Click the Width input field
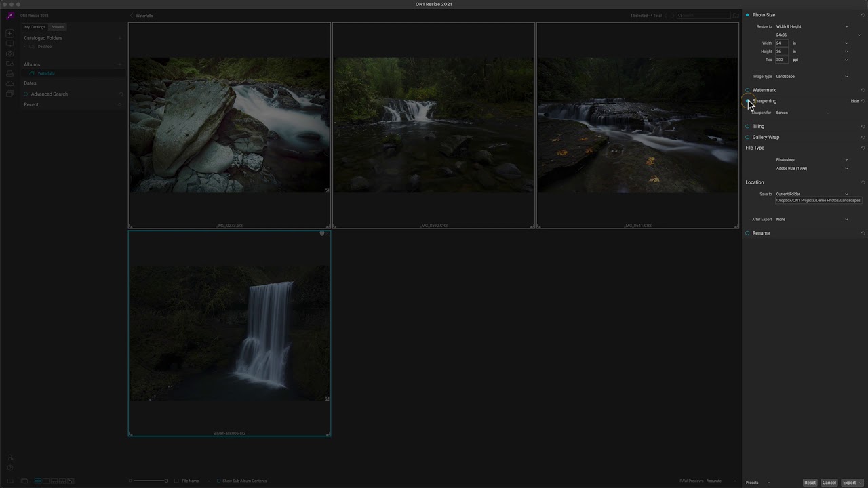868x488 pixels. coord(781,43)
